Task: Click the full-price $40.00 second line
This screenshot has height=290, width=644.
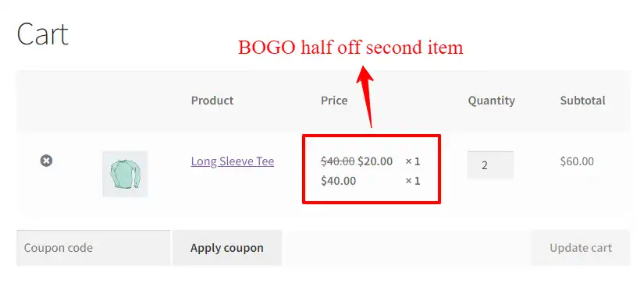Action: (x=339, y=181)
